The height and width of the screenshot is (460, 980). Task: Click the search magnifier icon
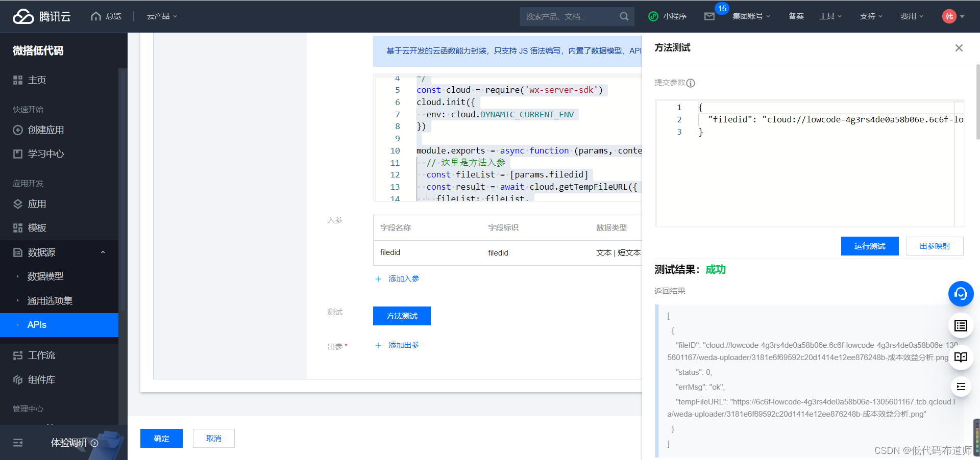[x=624, y=16]
